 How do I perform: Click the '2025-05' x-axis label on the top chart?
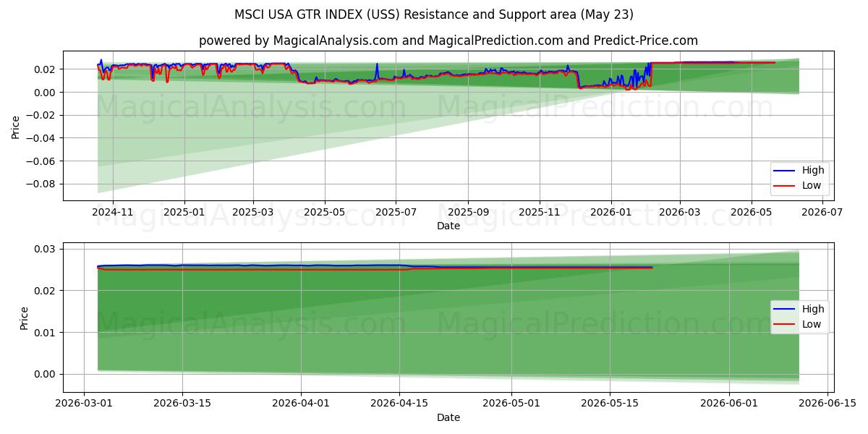324,213
